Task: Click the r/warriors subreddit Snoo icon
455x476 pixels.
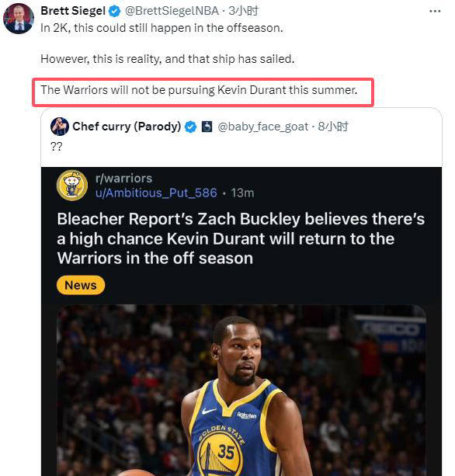Action: click(72, 185)
